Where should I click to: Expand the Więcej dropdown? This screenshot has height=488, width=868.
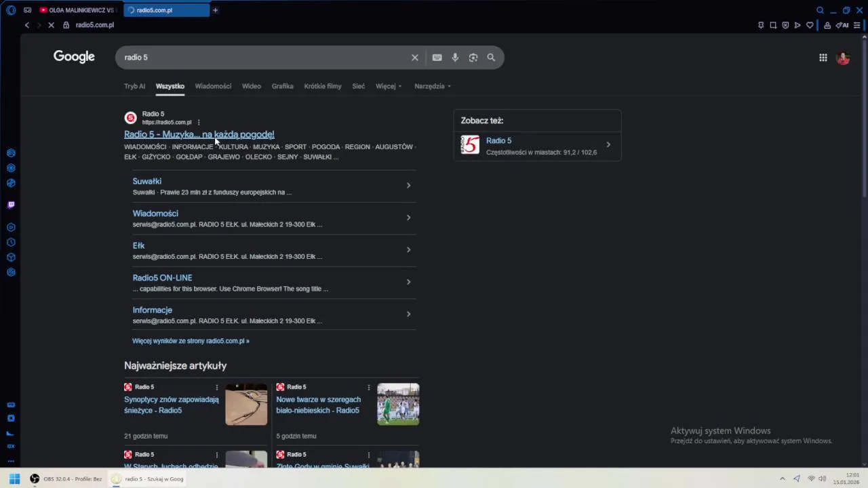[x=389, y=86]
